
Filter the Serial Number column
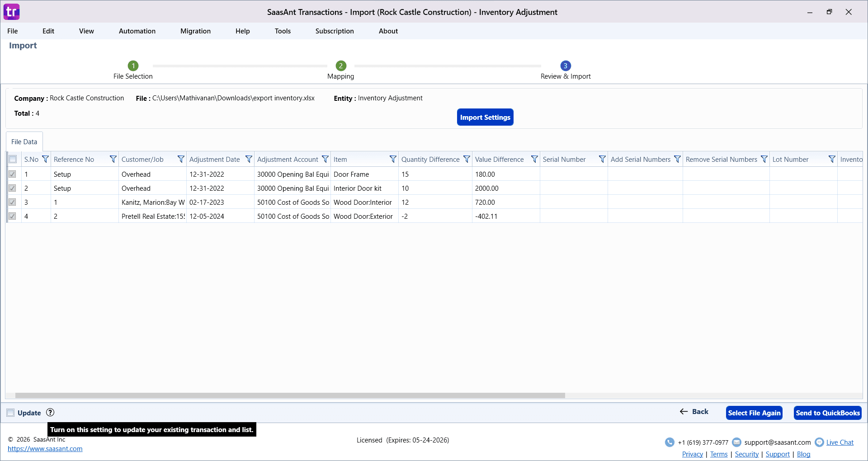point(602,159)
